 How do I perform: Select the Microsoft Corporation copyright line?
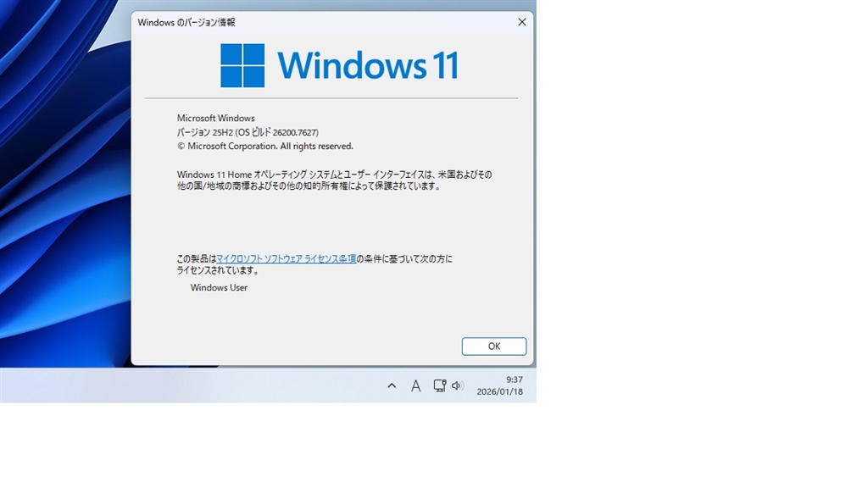(x=264, y=146)
